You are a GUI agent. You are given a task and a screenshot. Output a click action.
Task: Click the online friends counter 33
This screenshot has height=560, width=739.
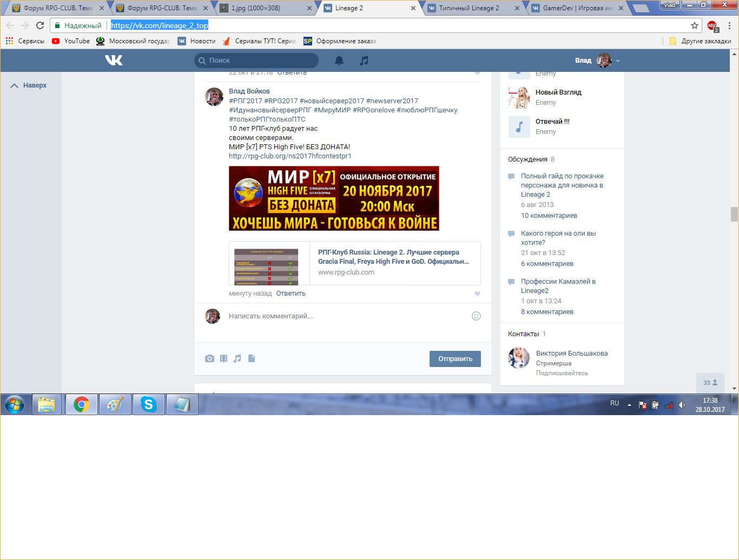point(710,383)
